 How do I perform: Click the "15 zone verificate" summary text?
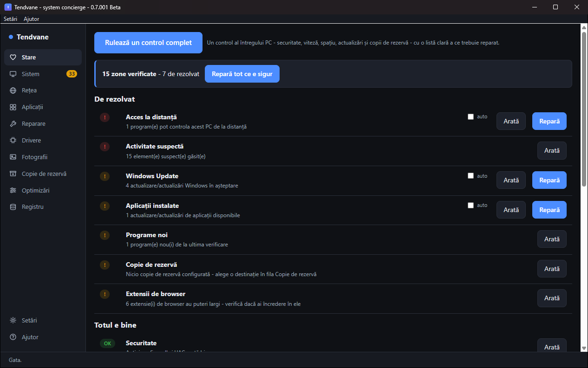[x=129, y=74]
